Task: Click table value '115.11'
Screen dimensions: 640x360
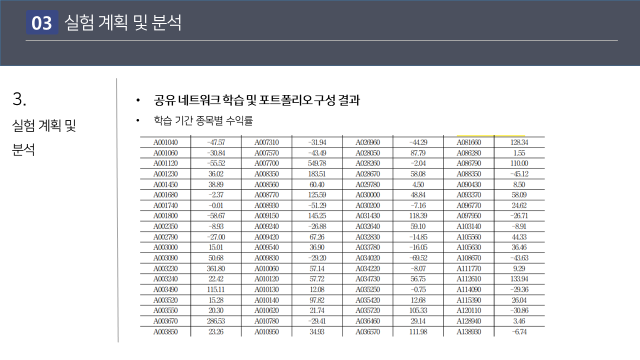Action: click(x=216, y=289)
